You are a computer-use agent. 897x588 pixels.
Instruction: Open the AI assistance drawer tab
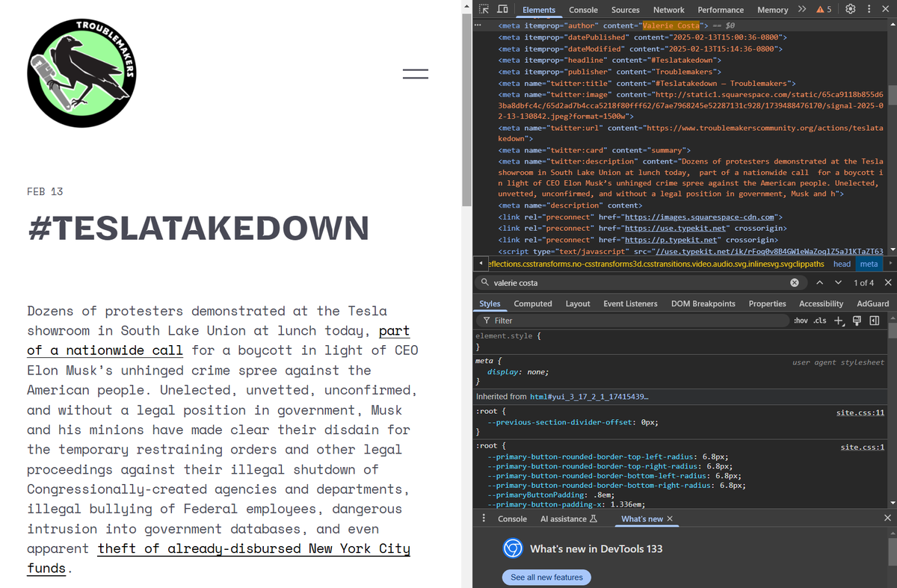tap(568, 519)
